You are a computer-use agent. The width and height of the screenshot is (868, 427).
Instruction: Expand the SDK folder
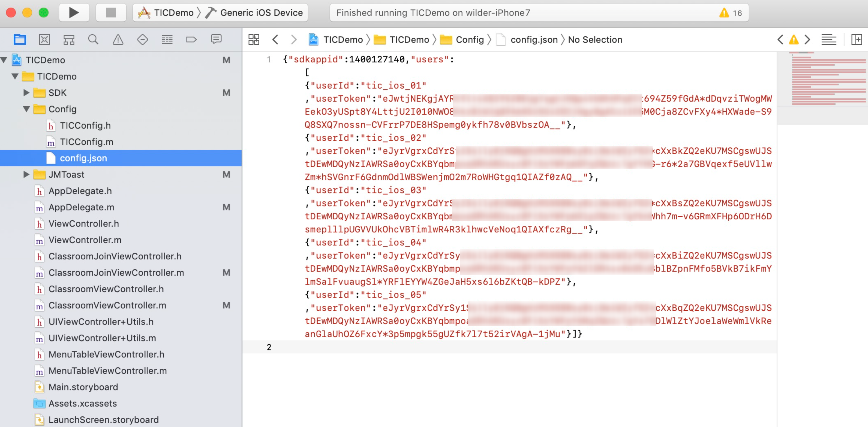point(26,93)
